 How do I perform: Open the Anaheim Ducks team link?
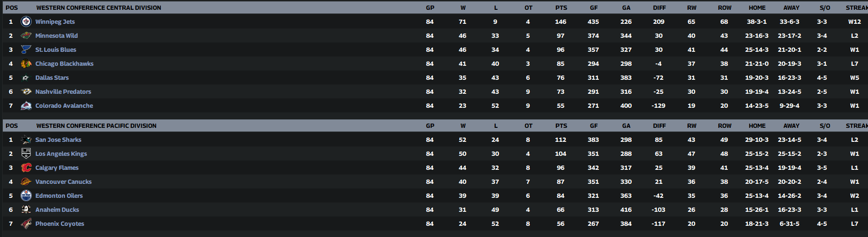57,209
